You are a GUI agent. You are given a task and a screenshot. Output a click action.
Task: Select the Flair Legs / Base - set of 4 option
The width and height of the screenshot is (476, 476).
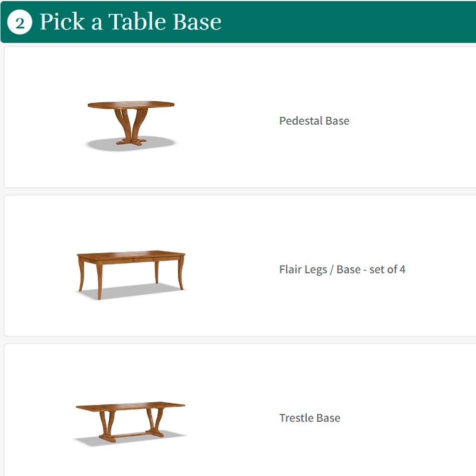238,266
